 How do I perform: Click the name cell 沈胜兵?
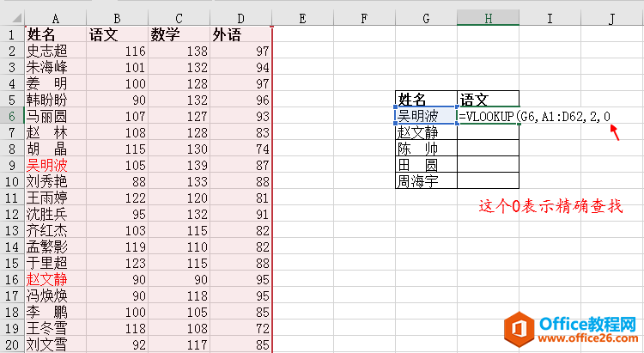tap(56, 214)
